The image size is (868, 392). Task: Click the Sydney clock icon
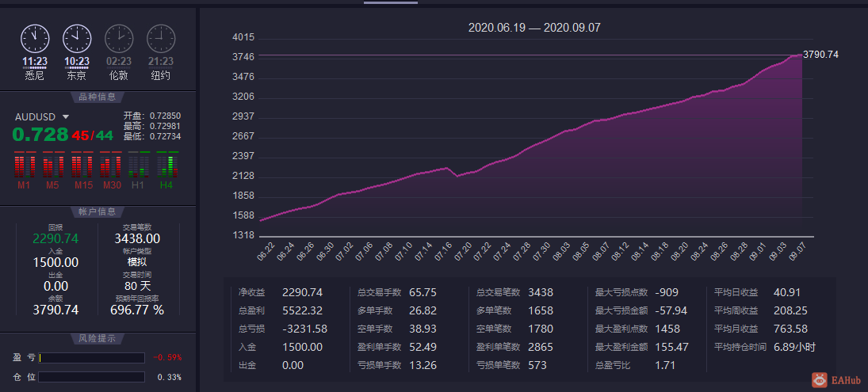pos(35,39)
